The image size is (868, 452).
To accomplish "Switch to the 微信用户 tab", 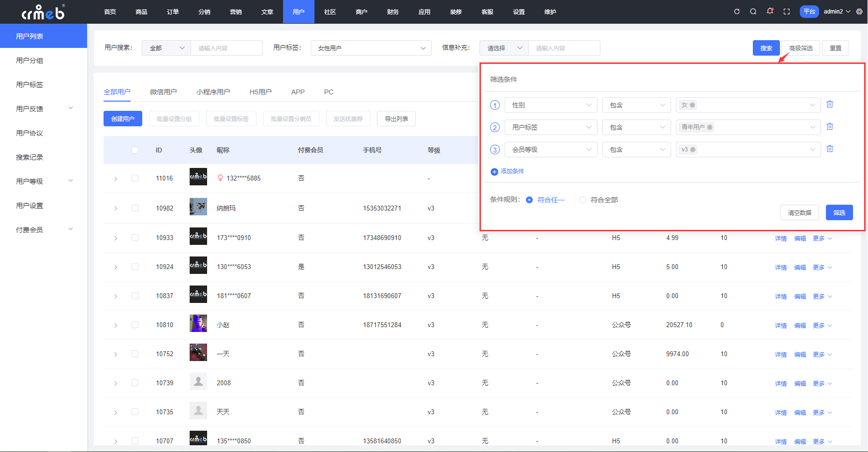I will pos(164,91).
